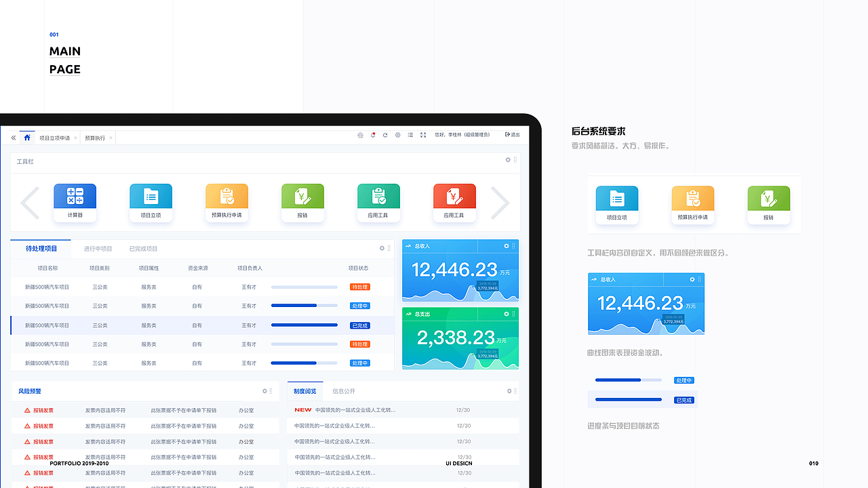Click the 预算执行申请 icon in right showcase strip
868x488 pixels.
pos(693,205)
